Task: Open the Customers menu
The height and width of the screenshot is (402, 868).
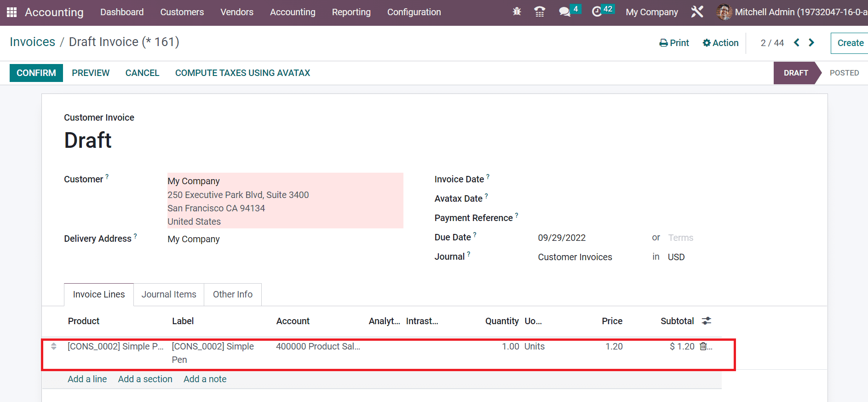Action: point(182,12)
